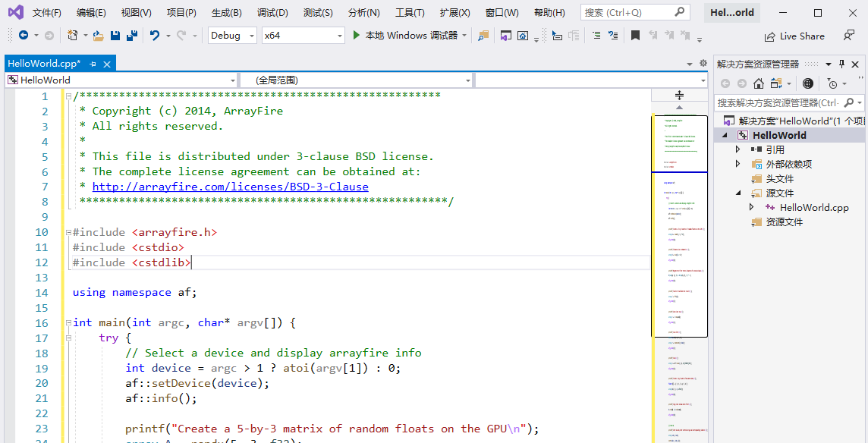Open the 生成(B) menu
The image size is (868, 443).
point(227,13)
